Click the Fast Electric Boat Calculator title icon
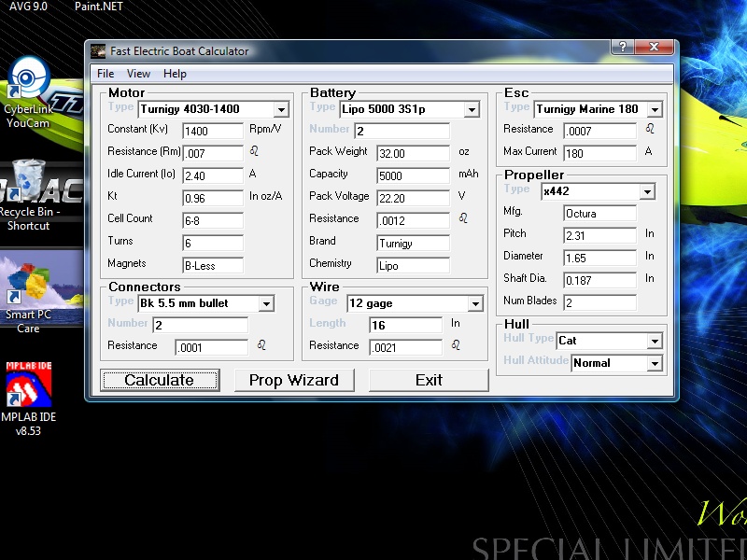The image size is (747, 560). (98, 51)
